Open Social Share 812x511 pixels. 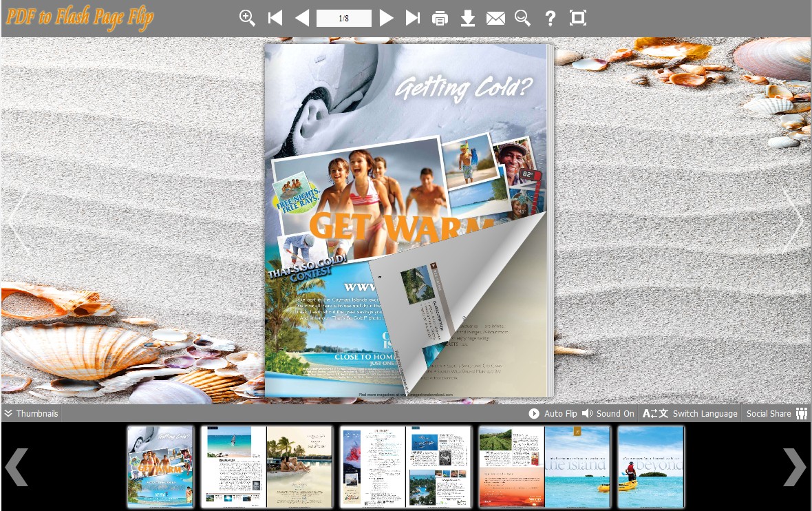click(777, 414)
